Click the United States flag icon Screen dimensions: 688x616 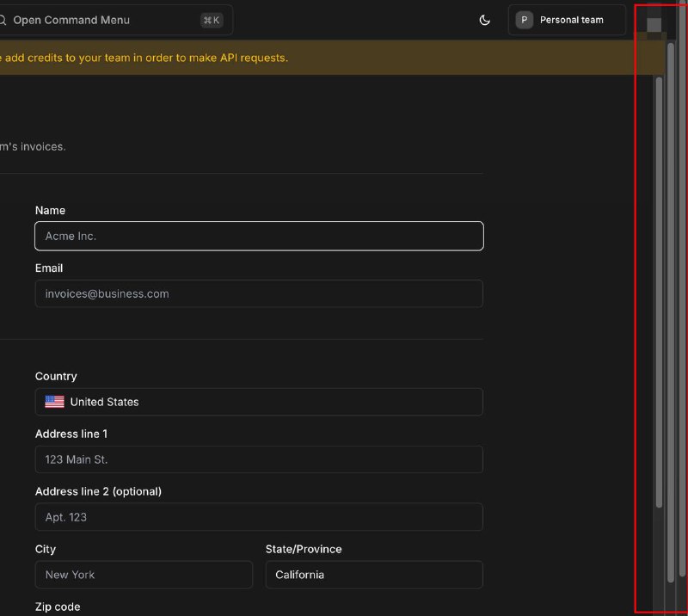point(54,402)
